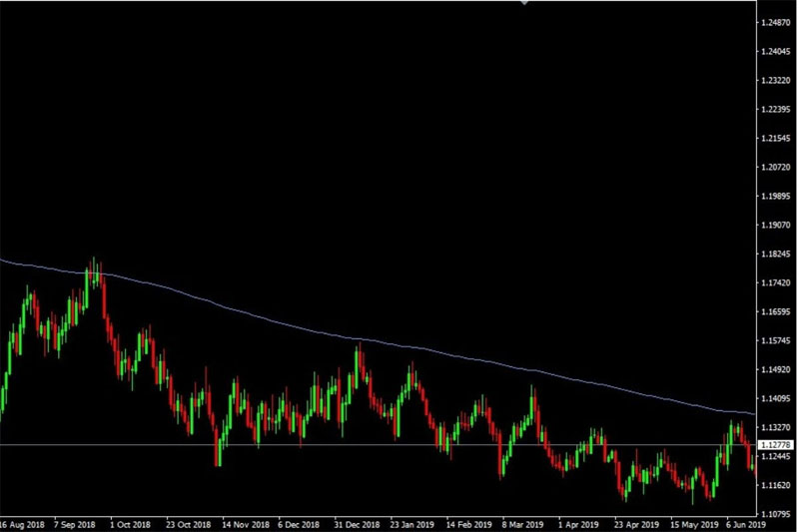Click the 1.10795 price axis label

[x=776, y=514]
